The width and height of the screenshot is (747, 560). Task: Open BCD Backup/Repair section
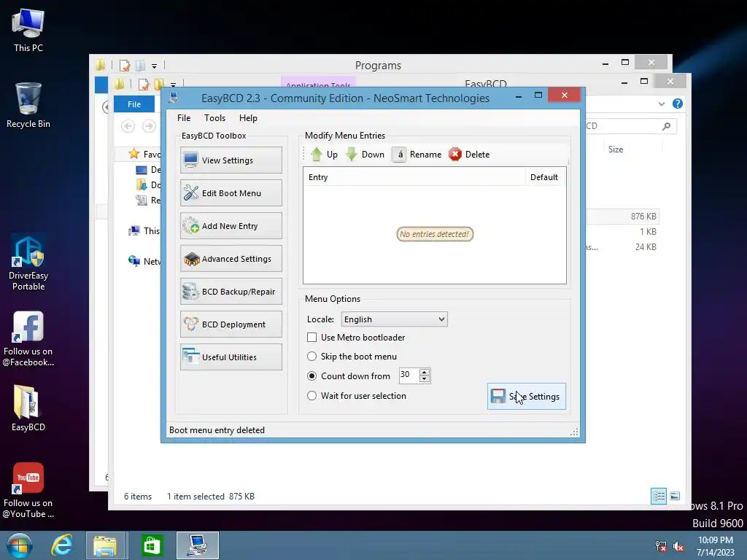[x=231, y=292]
